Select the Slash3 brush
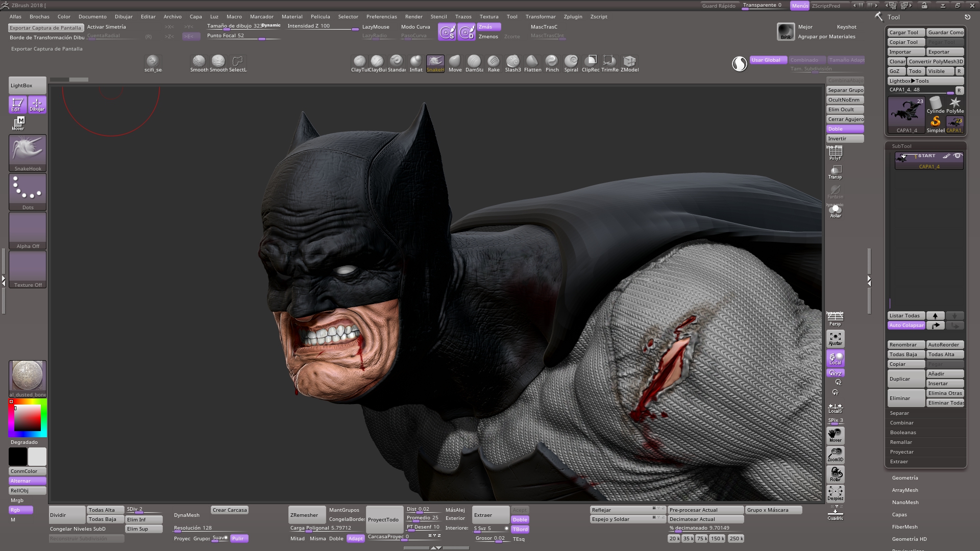The image size is (980, 551). 513,64
